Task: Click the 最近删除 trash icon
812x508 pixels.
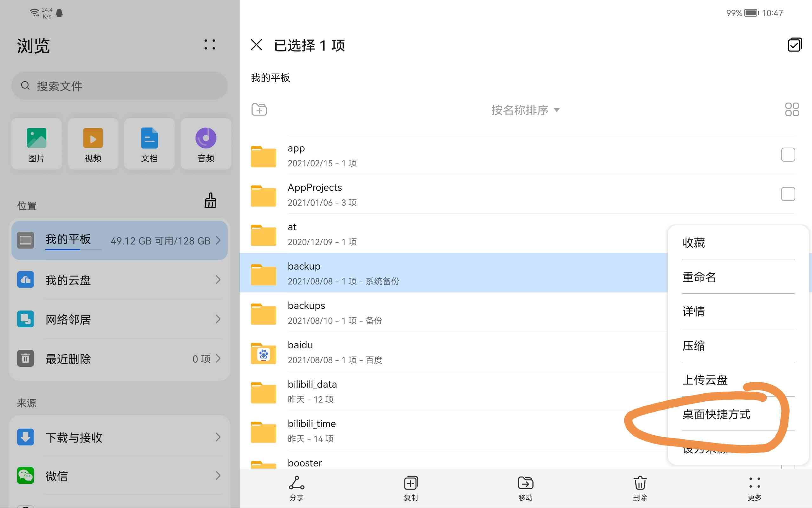Action: tap(25, 358)
